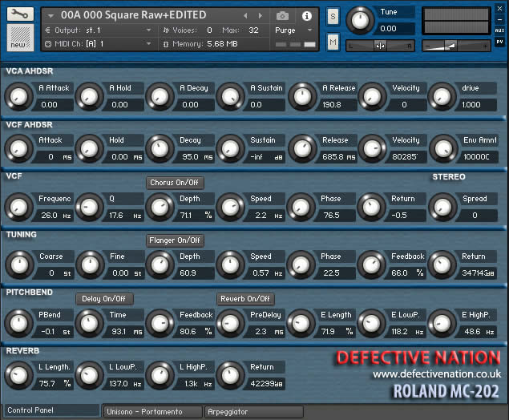The width and height of the screenshot is (509, 420).
Task: Click the Flanger Speed value 0.57 Hz
Action: tap(265, 273)
